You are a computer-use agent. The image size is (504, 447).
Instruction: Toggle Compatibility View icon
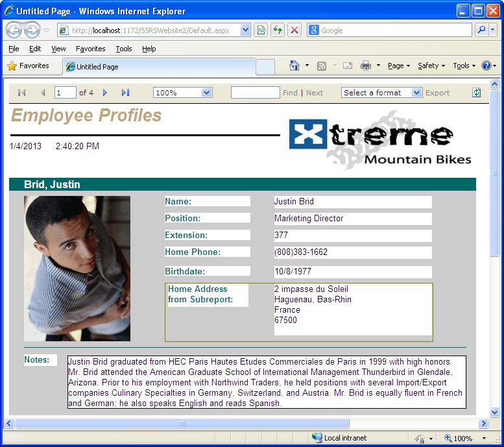[x=261, y=30]
